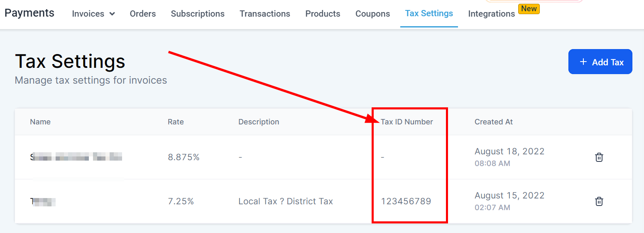Click the Created At column header

coord(494,122)
